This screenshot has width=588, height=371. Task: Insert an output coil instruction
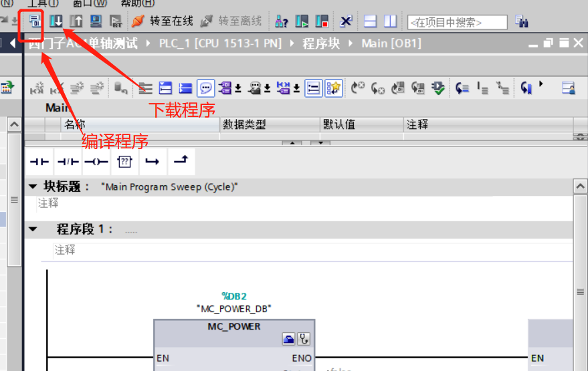point(96,162)
